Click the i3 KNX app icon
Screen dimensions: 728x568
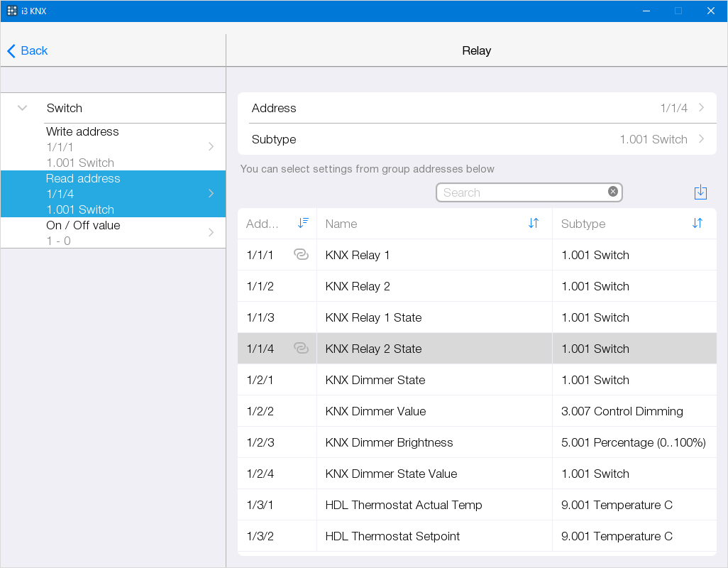click(x=12, y=11)
